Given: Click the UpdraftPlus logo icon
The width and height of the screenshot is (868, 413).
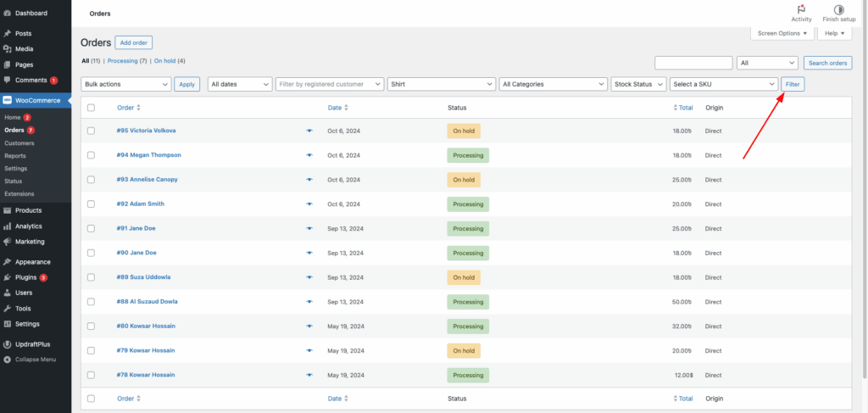Looking at the screenshot, I should pyautogui.click(x=7, y=343).
